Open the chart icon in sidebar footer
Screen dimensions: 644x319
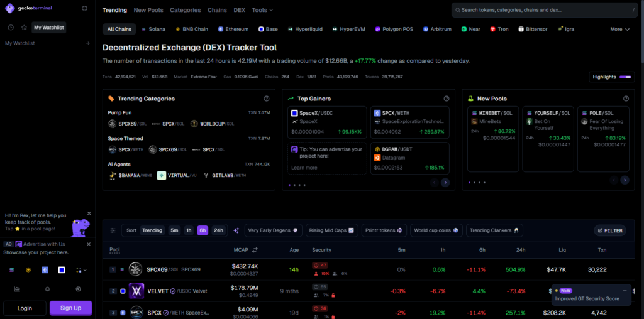[17, 289]
